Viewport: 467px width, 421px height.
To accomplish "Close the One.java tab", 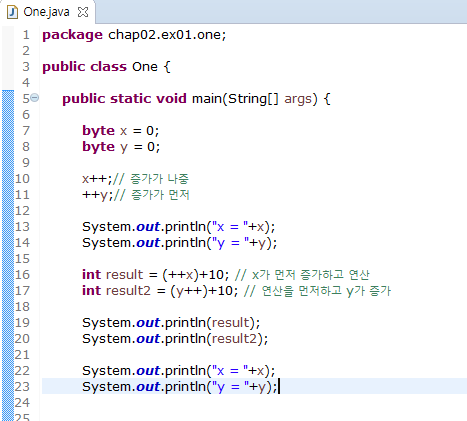I will click(x=83, y=12).
